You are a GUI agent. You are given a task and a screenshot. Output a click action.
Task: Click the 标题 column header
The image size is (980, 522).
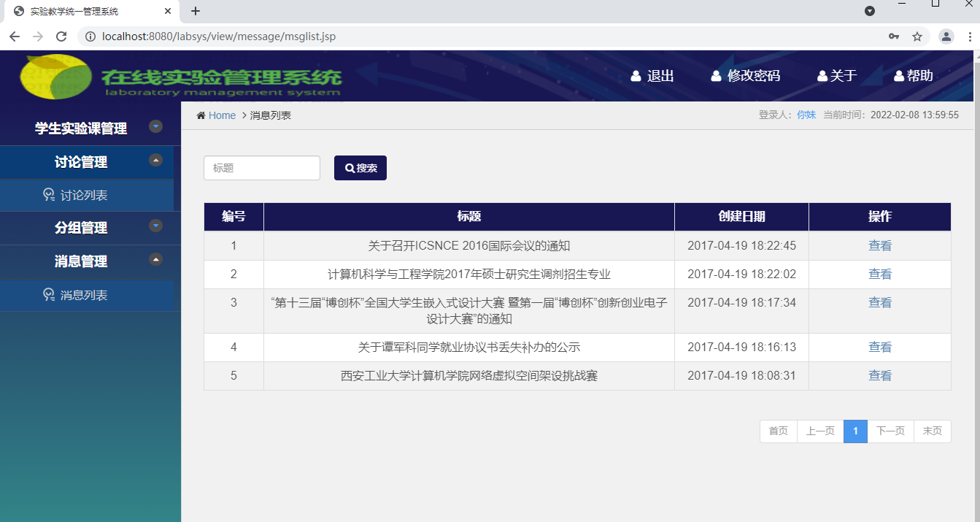(469, 217)
